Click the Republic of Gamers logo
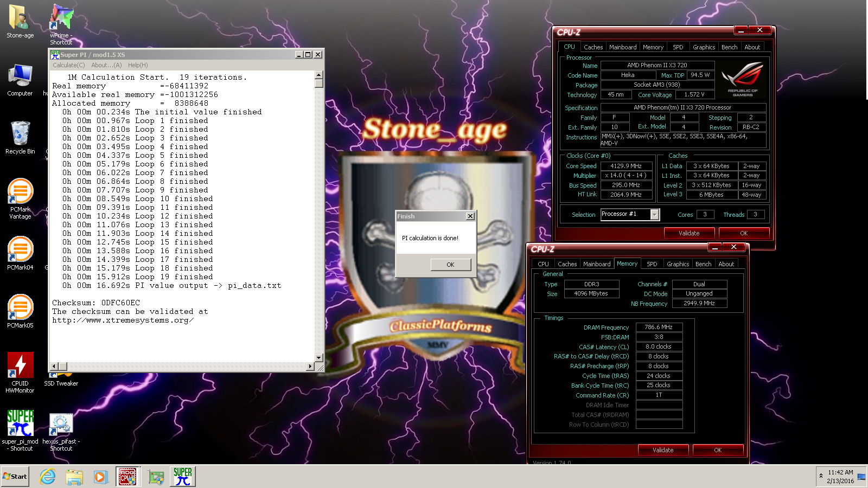Viewport: 868px width, 488px height. coord(742,79)
